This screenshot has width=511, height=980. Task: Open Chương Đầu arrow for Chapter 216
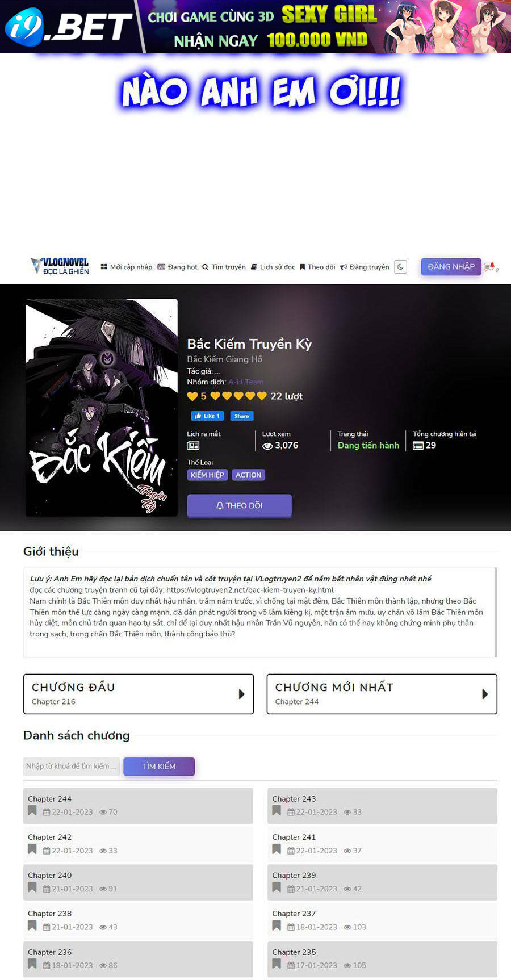(x=242, y=694)
